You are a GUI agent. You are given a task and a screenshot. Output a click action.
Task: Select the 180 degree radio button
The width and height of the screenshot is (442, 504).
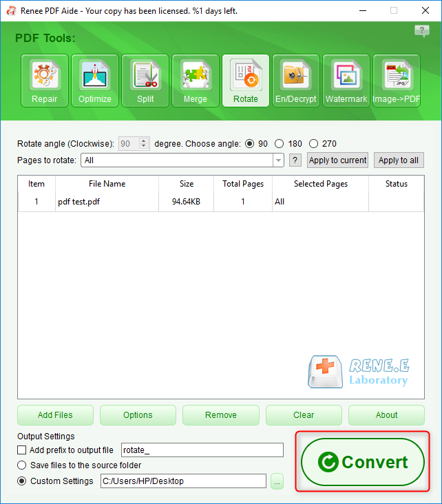tap(279, 144)
